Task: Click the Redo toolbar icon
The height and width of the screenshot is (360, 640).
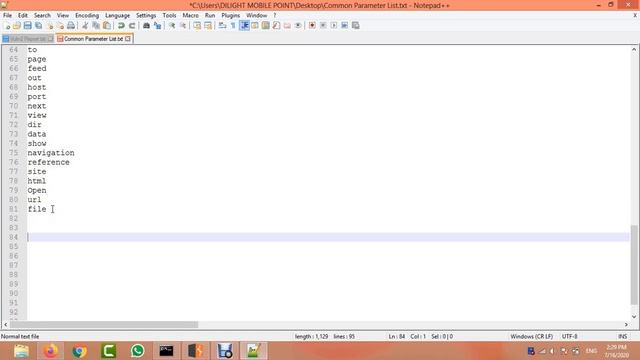Action: coord(132,26)
